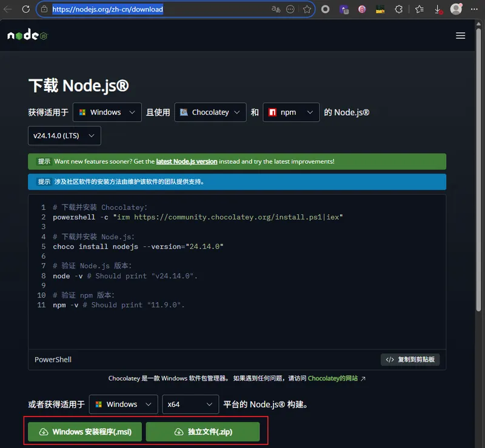Screen dimensions: 485x448
Task: Open the pink round extension icon
Action: [x=362, y=9]
